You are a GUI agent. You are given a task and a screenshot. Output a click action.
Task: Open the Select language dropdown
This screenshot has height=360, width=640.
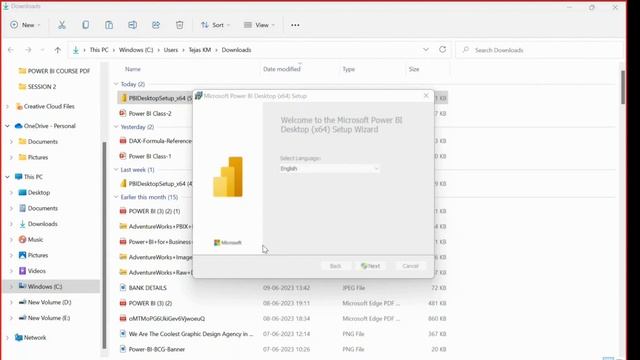329,169
